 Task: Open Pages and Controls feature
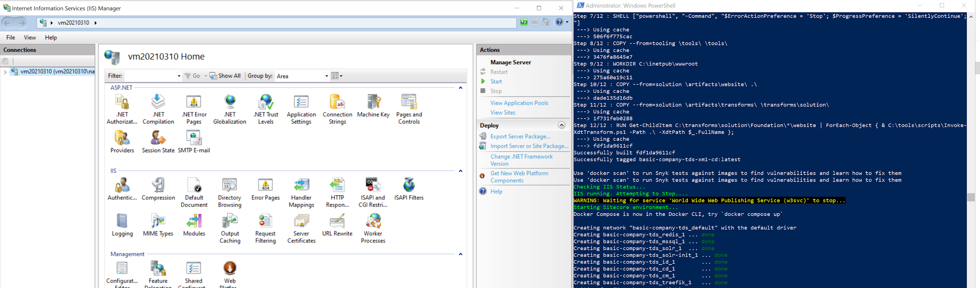click(x=409, y=110)
